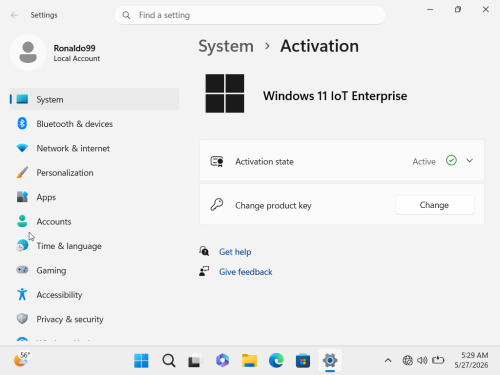Open Apps settings category
Screen dimensions: 500x375
[x=94, y=197]
